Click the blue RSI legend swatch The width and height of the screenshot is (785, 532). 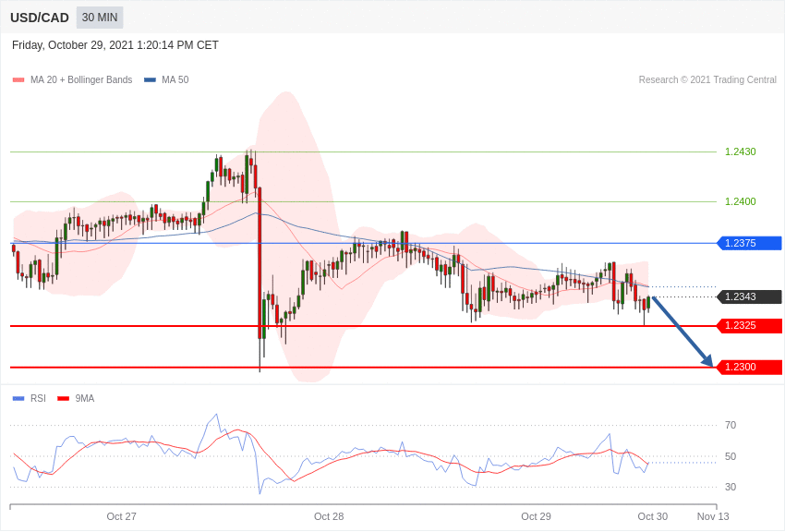[18, 398]
